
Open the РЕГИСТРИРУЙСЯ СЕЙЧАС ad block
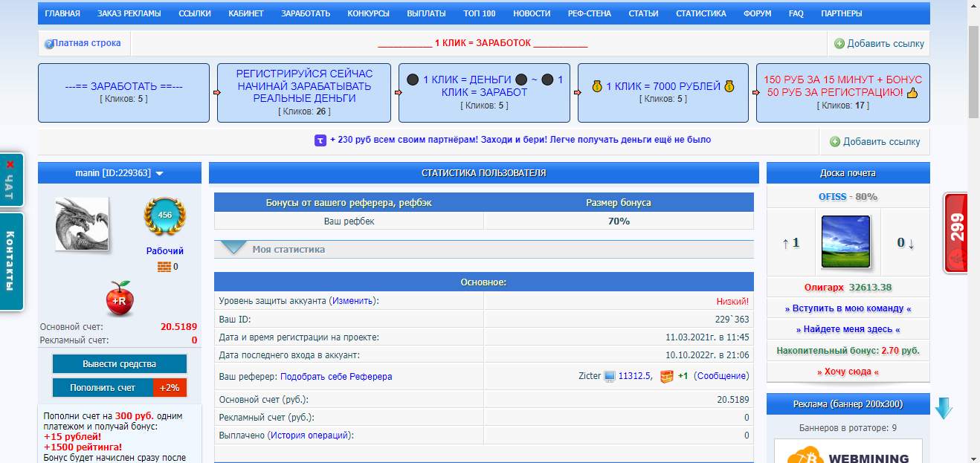coord(304,93)
